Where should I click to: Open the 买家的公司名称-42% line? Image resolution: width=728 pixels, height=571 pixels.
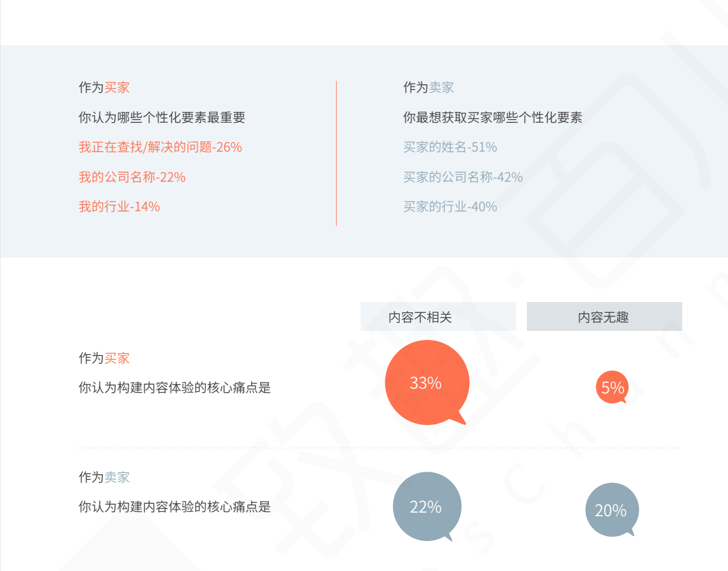pos(462,177)
